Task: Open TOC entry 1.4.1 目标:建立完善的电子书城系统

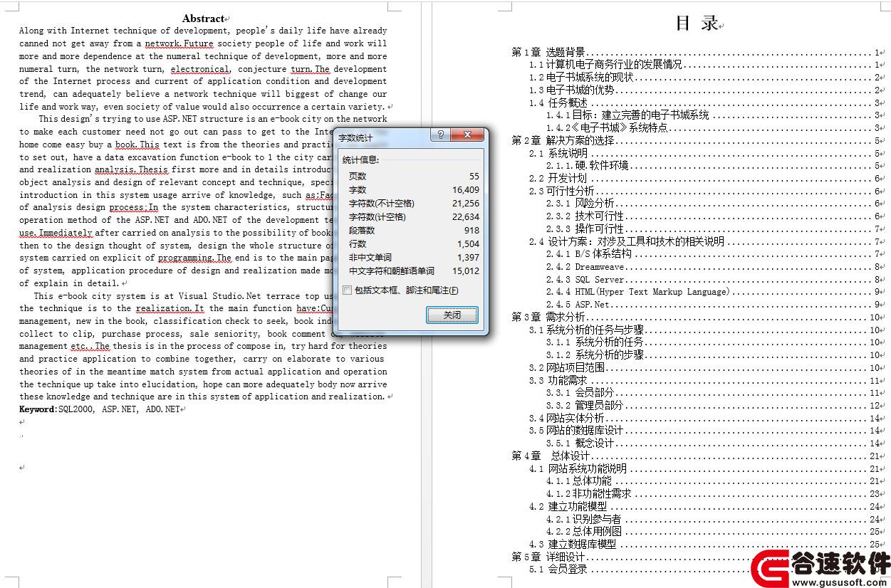Action: point(714,115)
